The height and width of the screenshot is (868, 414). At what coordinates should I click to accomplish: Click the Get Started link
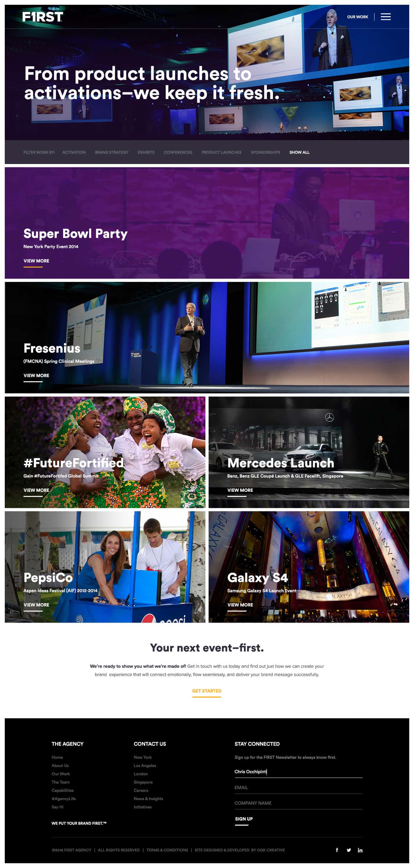pos(206,691)
